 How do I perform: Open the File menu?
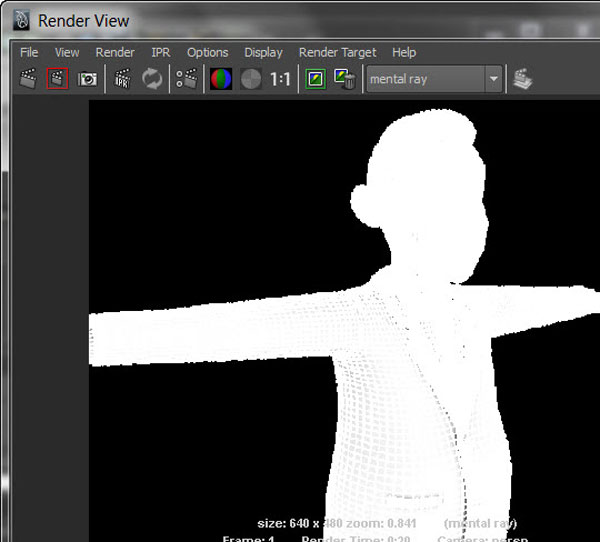click(29, 52)
